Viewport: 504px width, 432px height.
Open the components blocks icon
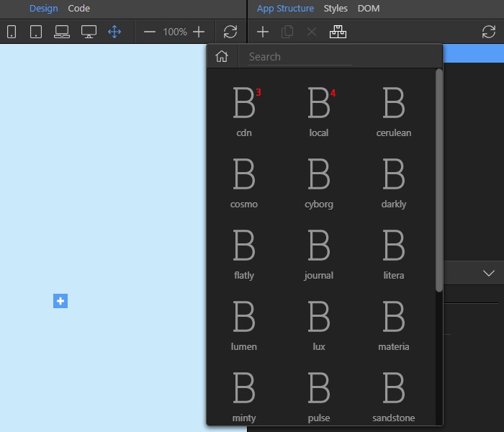pyautogui.click(x=338, y=32)
